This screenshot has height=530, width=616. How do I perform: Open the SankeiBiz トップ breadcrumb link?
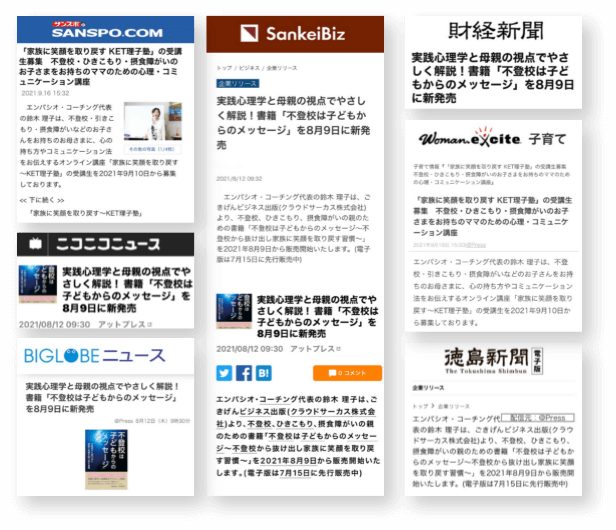coord(222,67)
